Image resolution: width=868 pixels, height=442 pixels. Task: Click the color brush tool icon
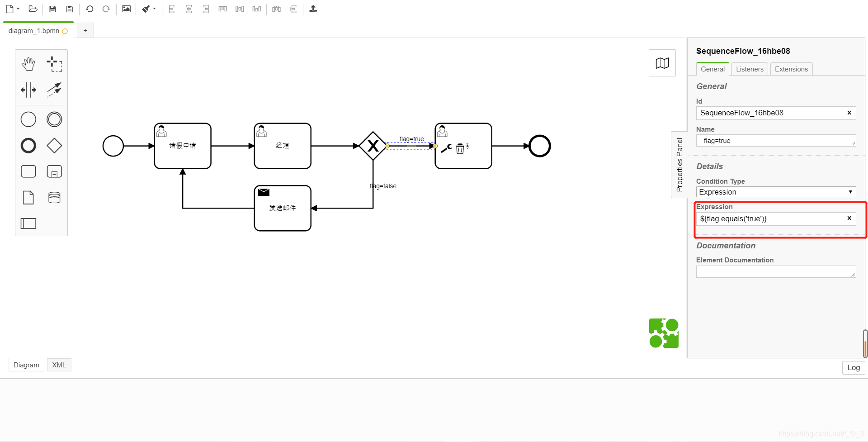click(x=146, y=9)
